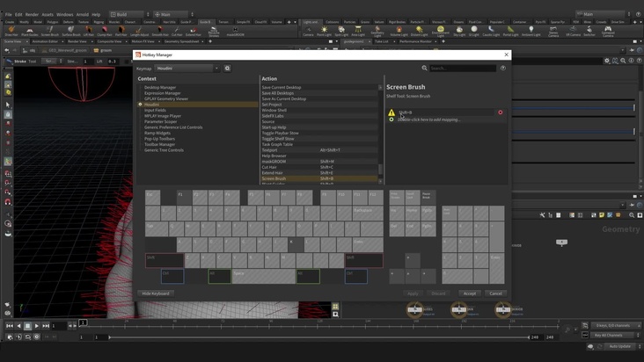Open the Arnold menu
The image size is (644, 362).
[x=82, y=14]
